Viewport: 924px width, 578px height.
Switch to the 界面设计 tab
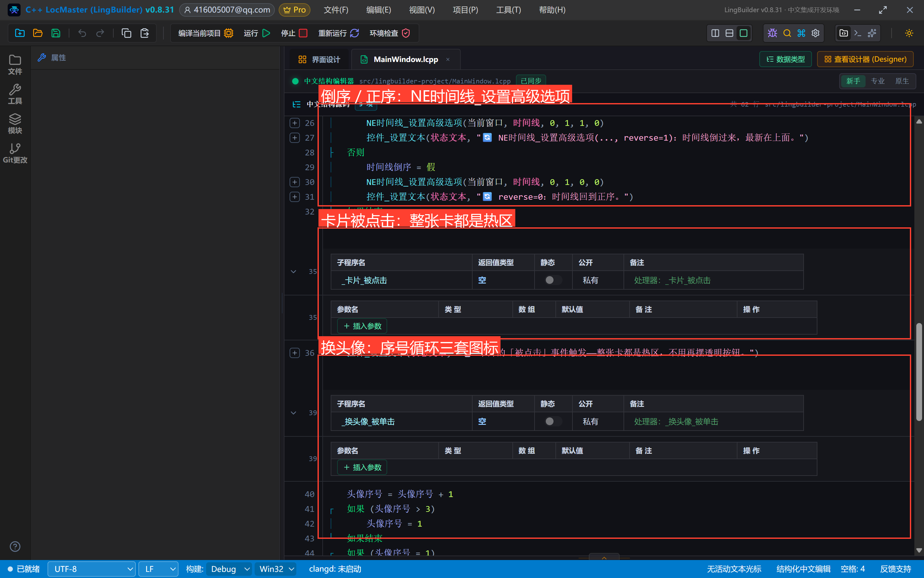pos(319,60)
